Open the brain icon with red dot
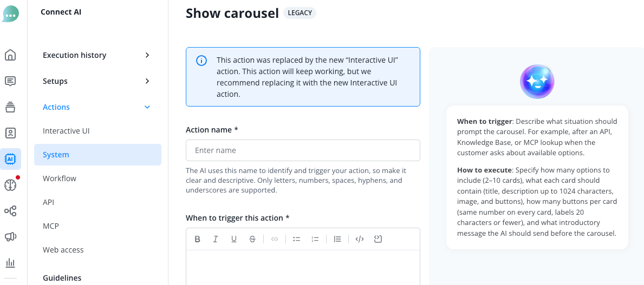644x285 pixels. pos(10,185)
